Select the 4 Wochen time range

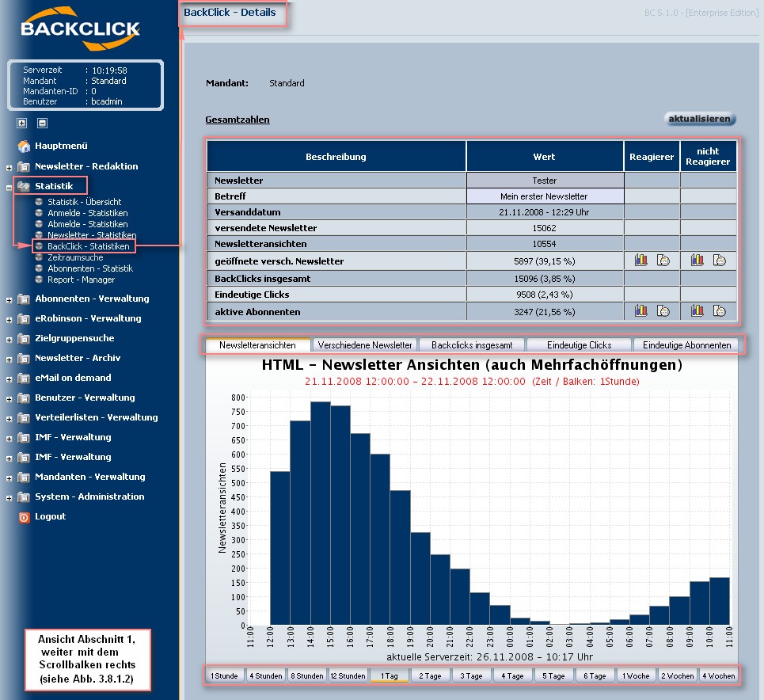click(718, 676)
